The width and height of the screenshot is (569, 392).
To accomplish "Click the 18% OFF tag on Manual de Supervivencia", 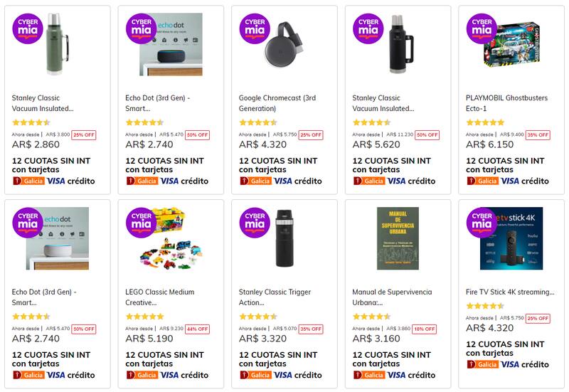I will (425, 329).
